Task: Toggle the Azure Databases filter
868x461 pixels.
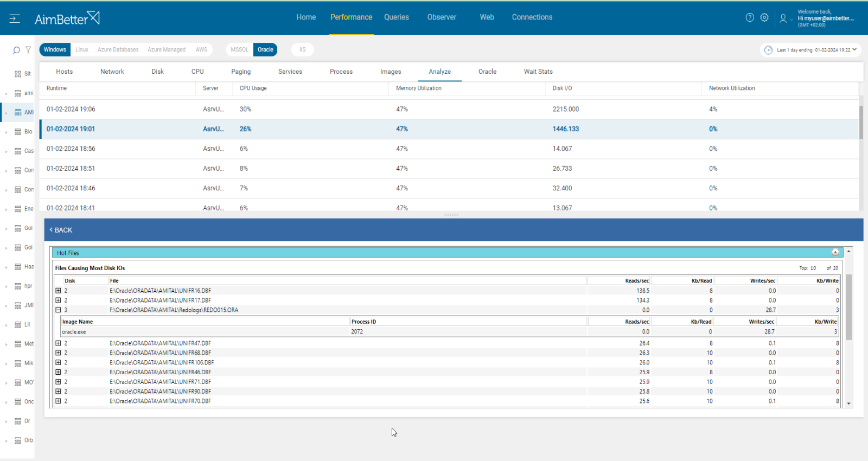Action: pos(118,49)
